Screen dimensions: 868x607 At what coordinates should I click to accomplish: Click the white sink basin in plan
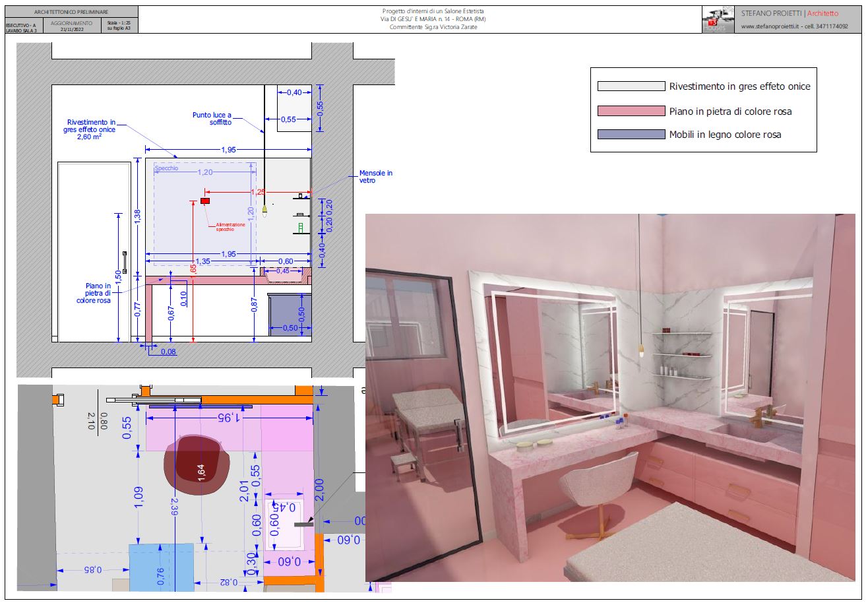[284, 525]
